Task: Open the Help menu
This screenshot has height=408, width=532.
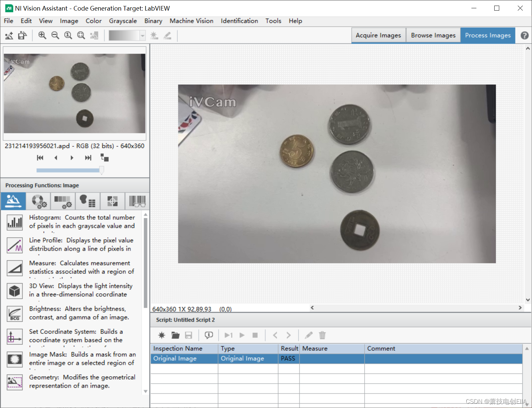Action: 295,21
